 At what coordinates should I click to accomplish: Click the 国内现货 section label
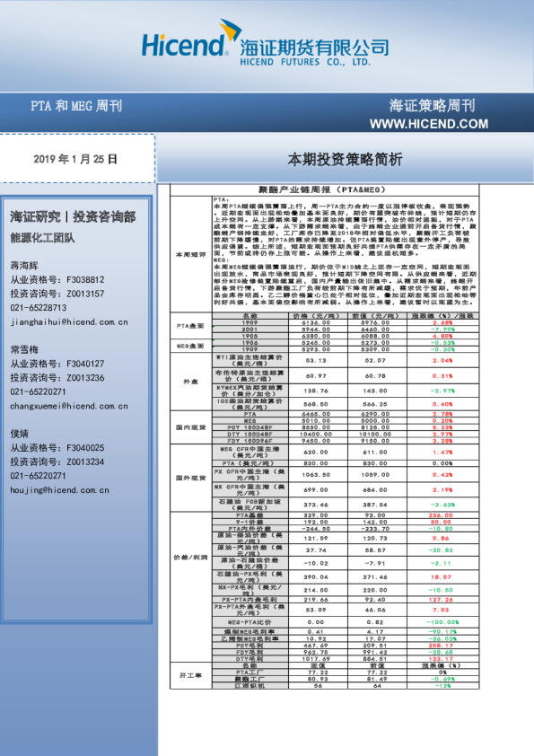(191, 427)
